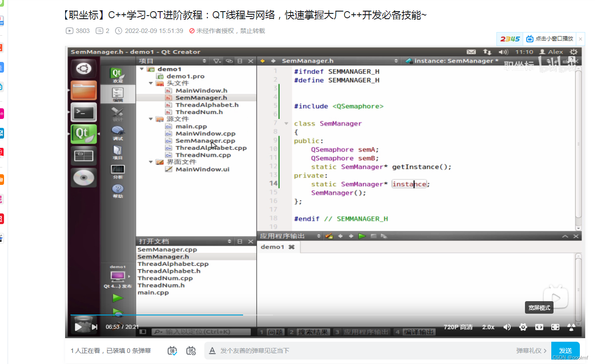Open the '3 应用程序输出' pane tab
The width and height of the screenshot is (595, 364).
(361, 332)
